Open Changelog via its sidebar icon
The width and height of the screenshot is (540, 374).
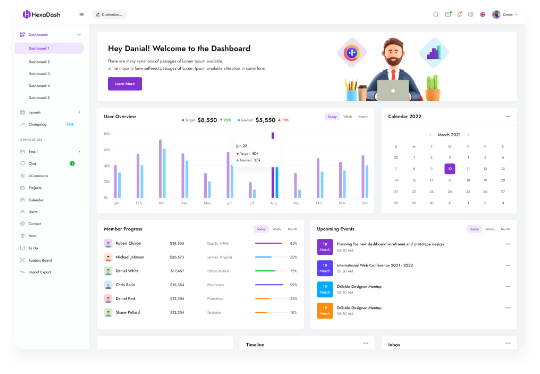[22, 124]
